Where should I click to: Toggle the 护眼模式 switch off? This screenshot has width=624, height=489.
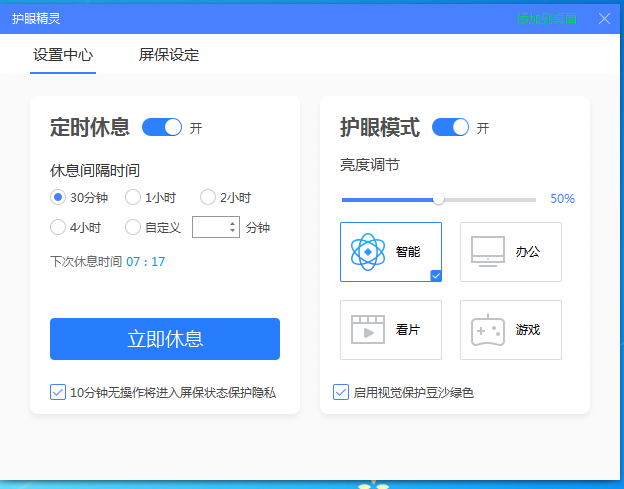click(x=450, y=127)
